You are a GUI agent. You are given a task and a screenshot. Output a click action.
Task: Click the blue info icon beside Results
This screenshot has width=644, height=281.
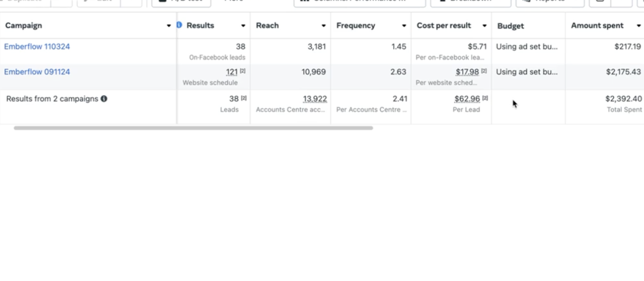tap(179, 25)
